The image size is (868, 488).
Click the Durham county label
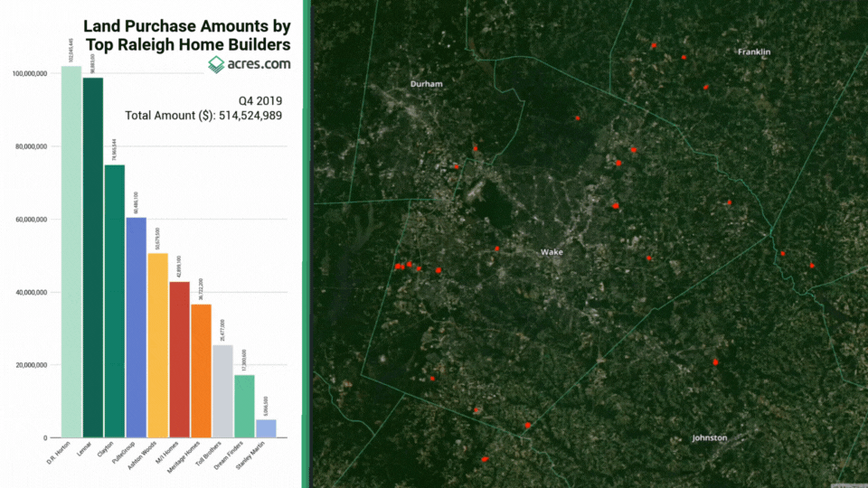[x=426, y=84]
